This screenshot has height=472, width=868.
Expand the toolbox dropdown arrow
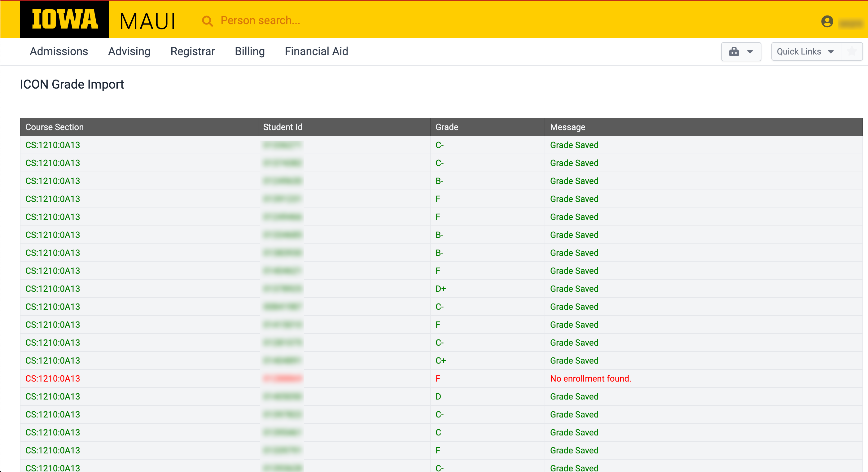[x=750, y=51]
